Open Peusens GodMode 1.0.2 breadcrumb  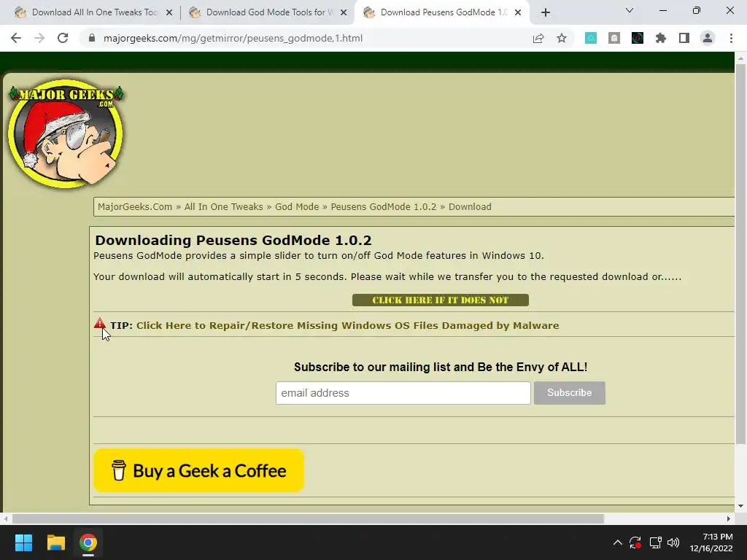point(384,206)
